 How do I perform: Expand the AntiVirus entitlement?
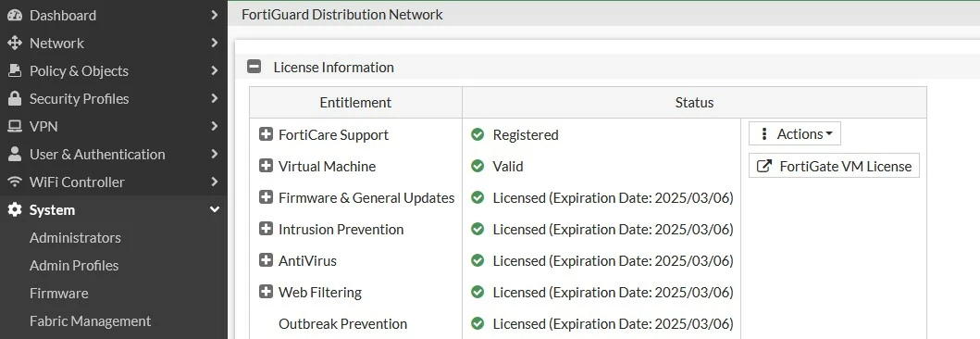pos(266,260)
